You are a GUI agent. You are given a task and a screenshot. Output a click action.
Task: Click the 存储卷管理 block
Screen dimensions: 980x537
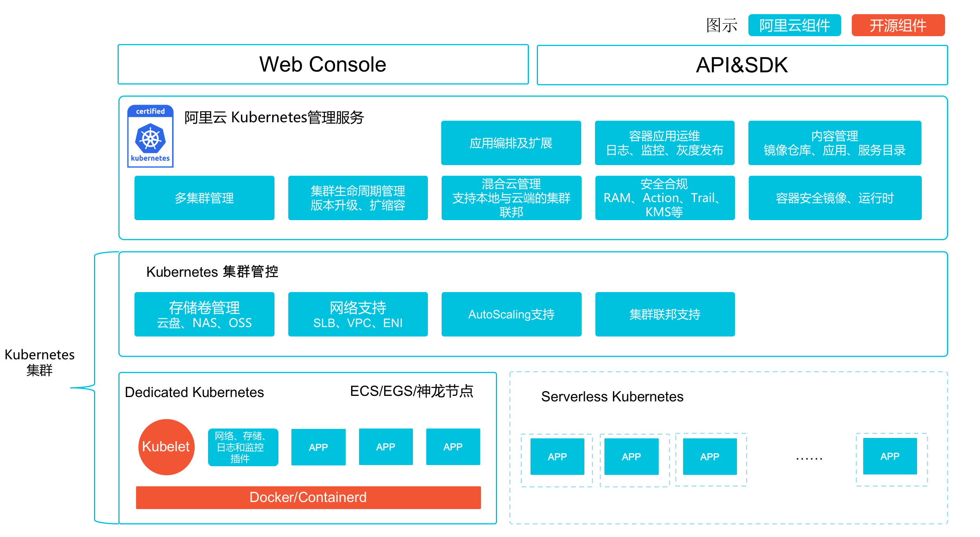coord(204,314)
